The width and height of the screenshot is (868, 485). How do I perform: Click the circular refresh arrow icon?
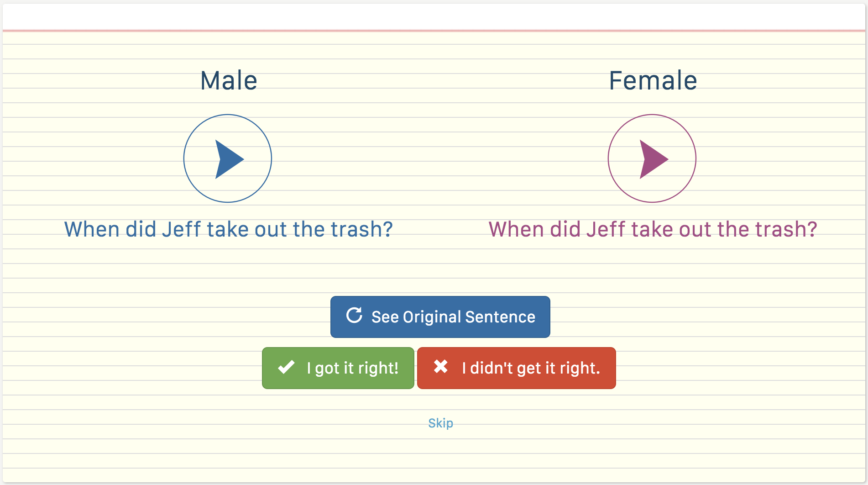[x=354, y=316]
